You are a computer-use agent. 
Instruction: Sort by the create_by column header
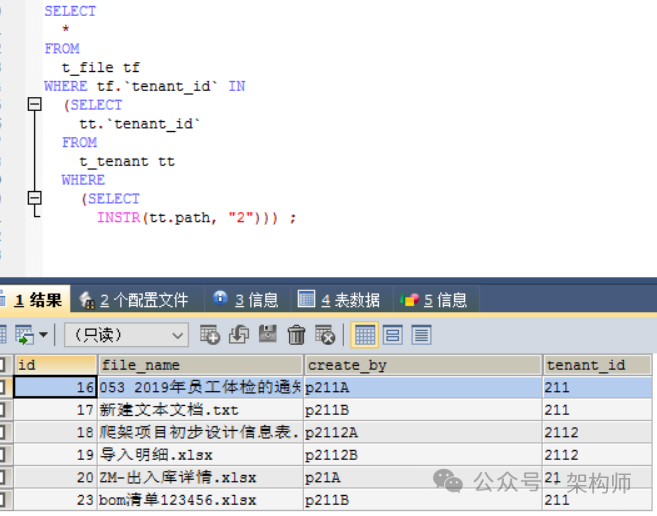click(423, 365)
